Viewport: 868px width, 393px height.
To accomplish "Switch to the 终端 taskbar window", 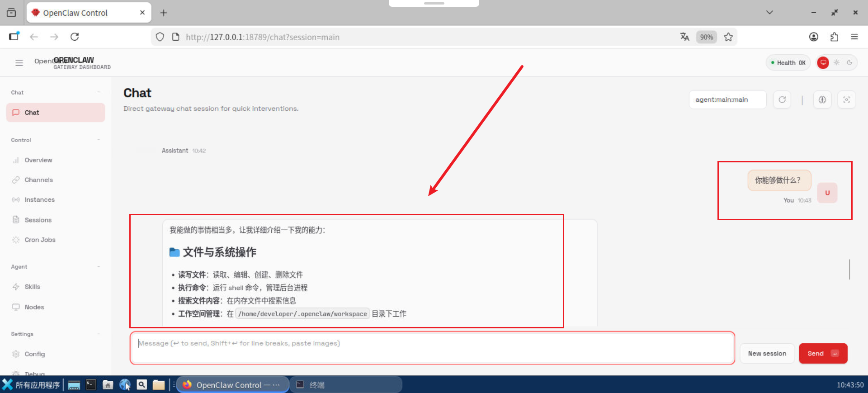I will coord(346,385).
